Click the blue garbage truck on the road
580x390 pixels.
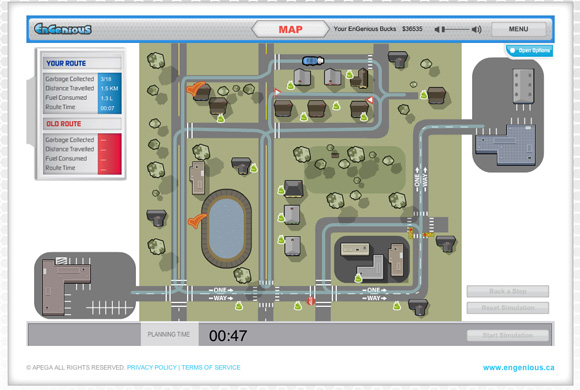313,60
